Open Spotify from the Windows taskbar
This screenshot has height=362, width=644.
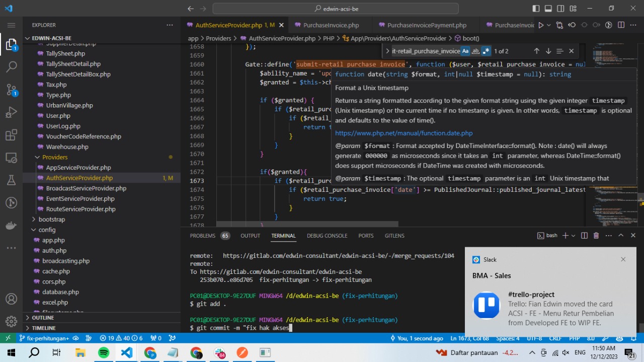(x=104, y=352)
